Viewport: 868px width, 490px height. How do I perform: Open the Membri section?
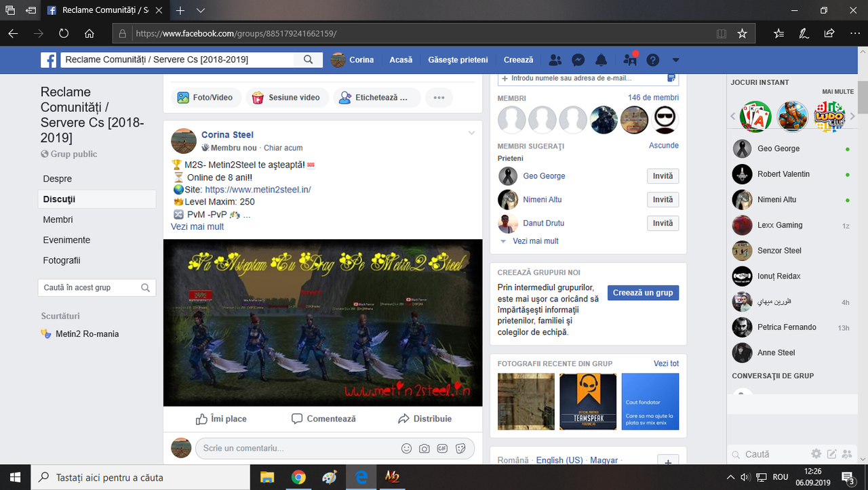tap(58, 220)
